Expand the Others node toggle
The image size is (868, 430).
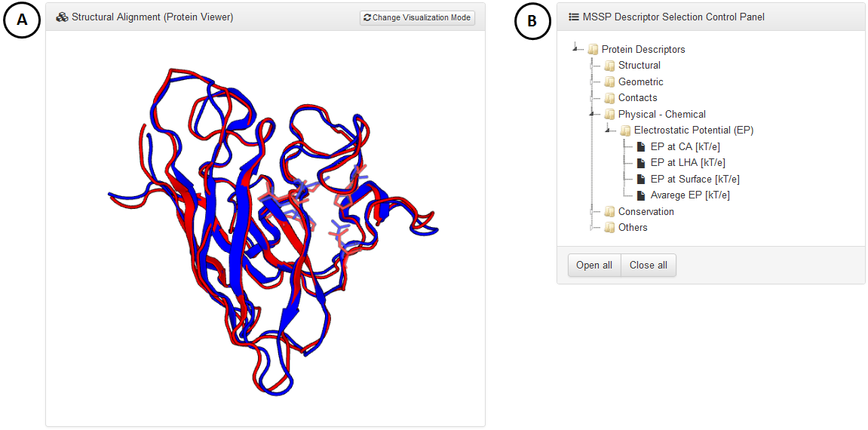(592, 228)
